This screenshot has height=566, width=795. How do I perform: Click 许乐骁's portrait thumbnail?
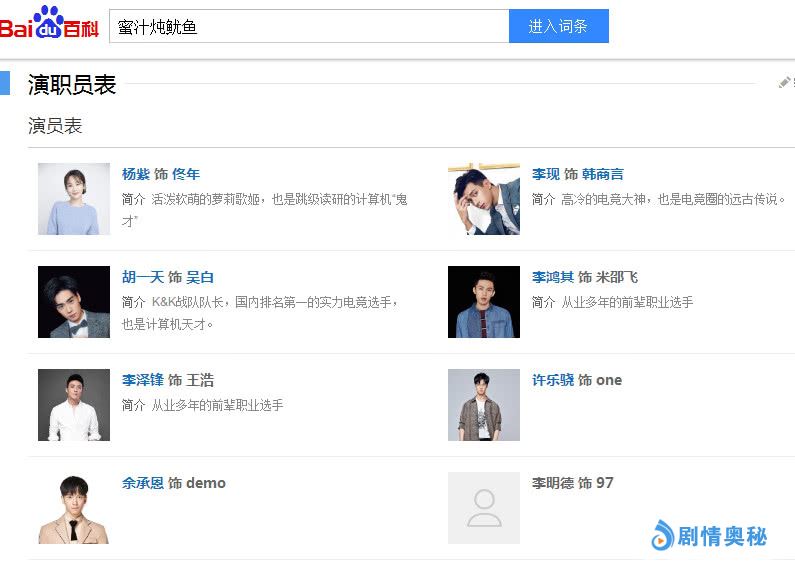click(x=484, y=405)
